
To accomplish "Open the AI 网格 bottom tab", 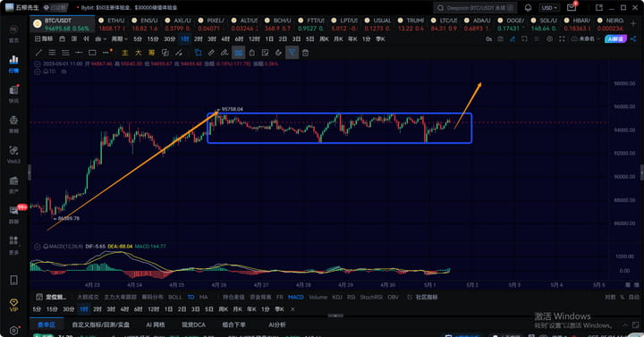I will (156, 324).
